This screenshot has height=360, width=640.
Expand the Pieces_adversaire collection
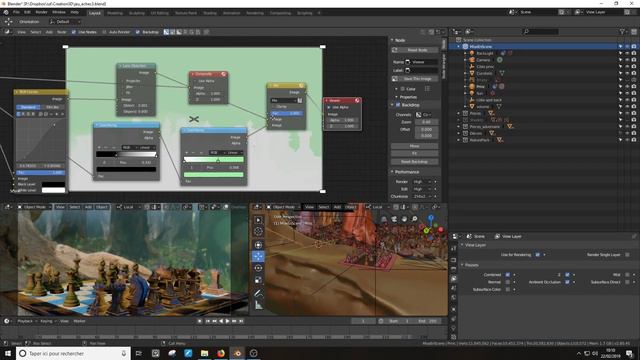click(458, 127)
